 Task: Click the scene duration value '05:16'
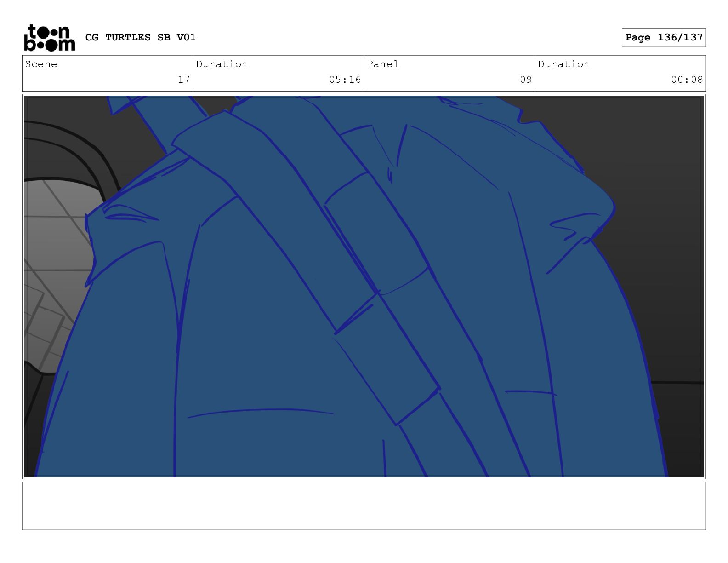tap(345, 80)
